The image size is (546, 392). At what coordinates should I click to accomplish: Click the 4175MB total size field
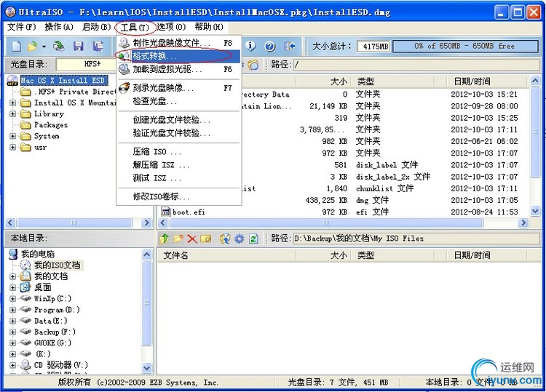click(x=374, y=47)
